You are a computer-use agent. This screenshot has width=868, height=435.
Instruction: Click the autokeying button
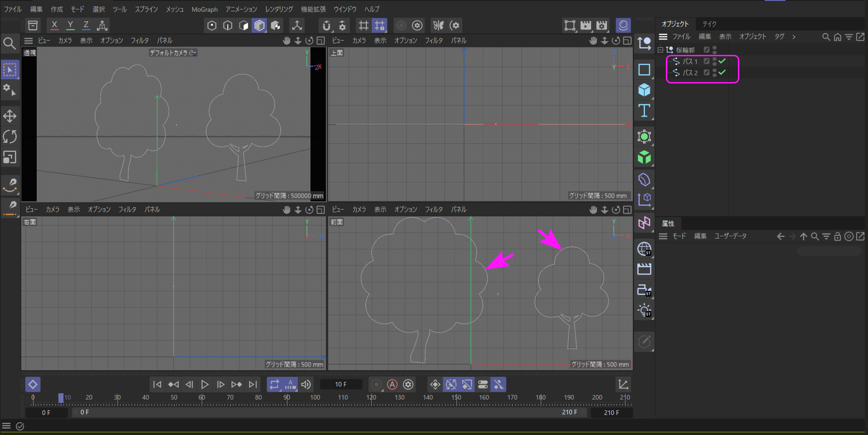pos(392,385)
